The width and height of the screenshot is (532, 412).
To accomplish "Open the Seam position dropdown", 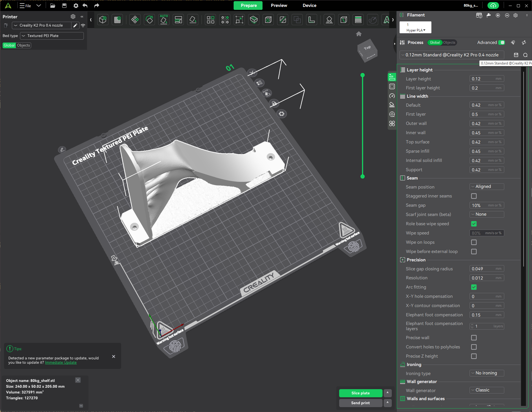I will click(x=487, y=187).
